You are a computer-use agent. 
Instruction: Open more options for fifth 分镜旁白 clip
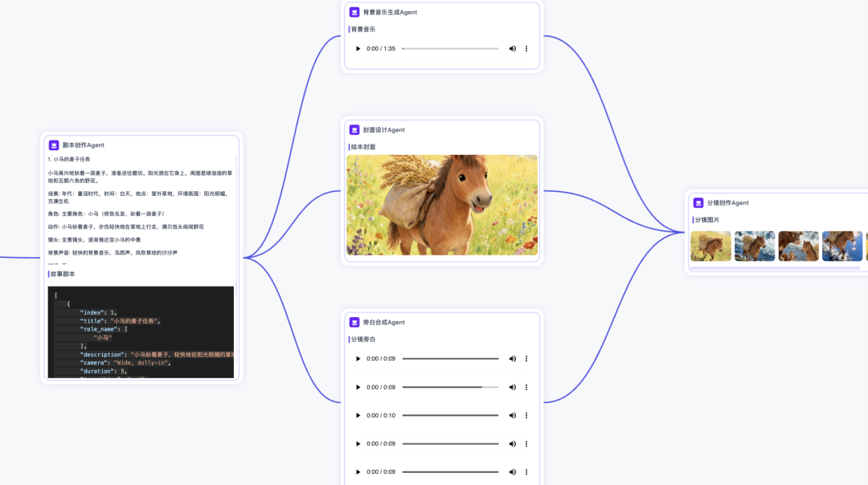(x=526, y=471)
